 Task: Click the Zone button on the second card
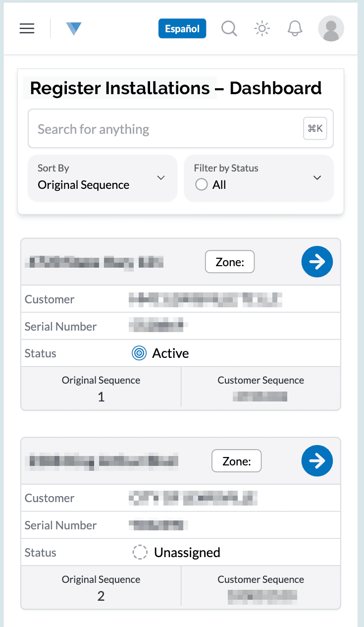coord(236,461)
